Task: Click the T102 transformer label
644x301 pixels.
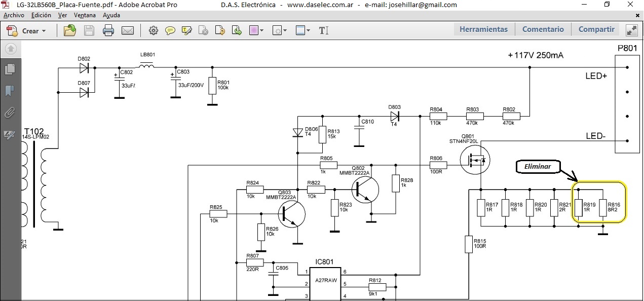Action: pyautogui.click(x=34, y=131)
